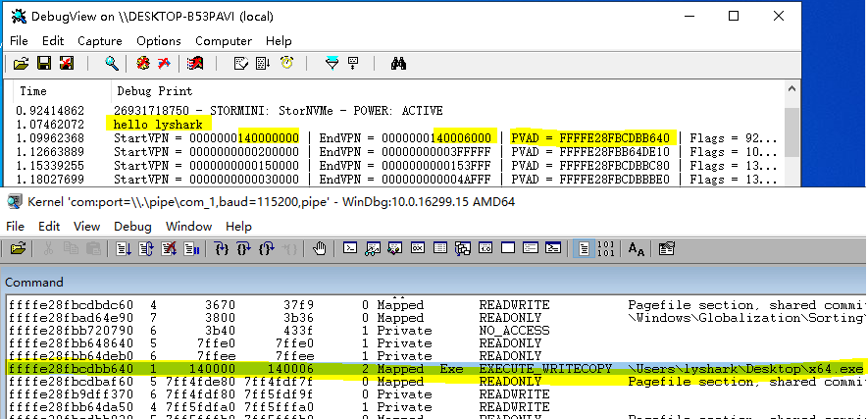This screenshot has width=868, height=419.
Task: Open WinDbg Edit menu
Action: 49,227
